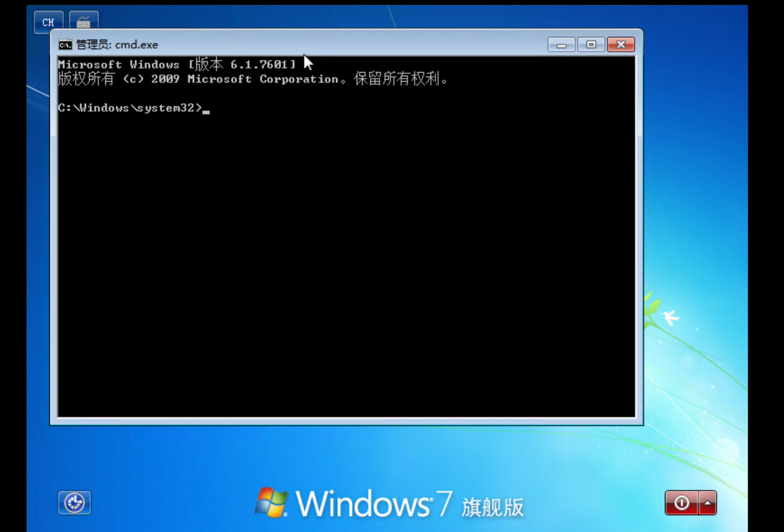This screenshot has width=784, height=532.
Task: Open the Ease of Access button
Action: (x=74, y=503)
